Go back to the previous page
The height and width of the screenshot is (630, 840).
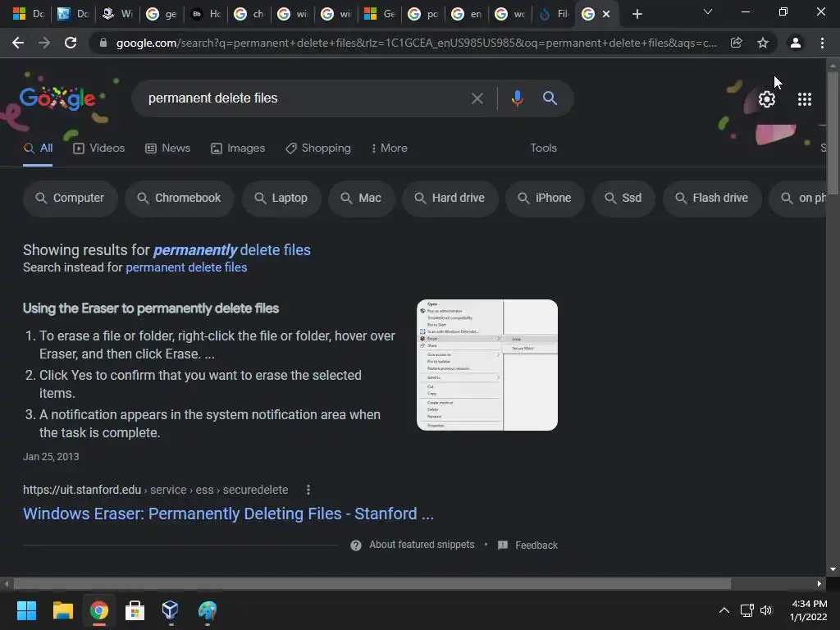point(18,43)
